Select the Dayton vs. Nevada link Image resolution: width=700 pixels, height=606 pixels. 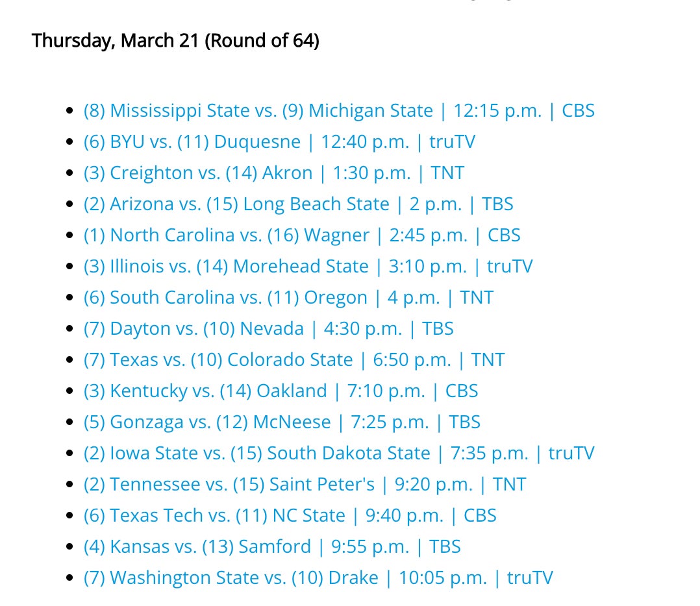(268, 329)
